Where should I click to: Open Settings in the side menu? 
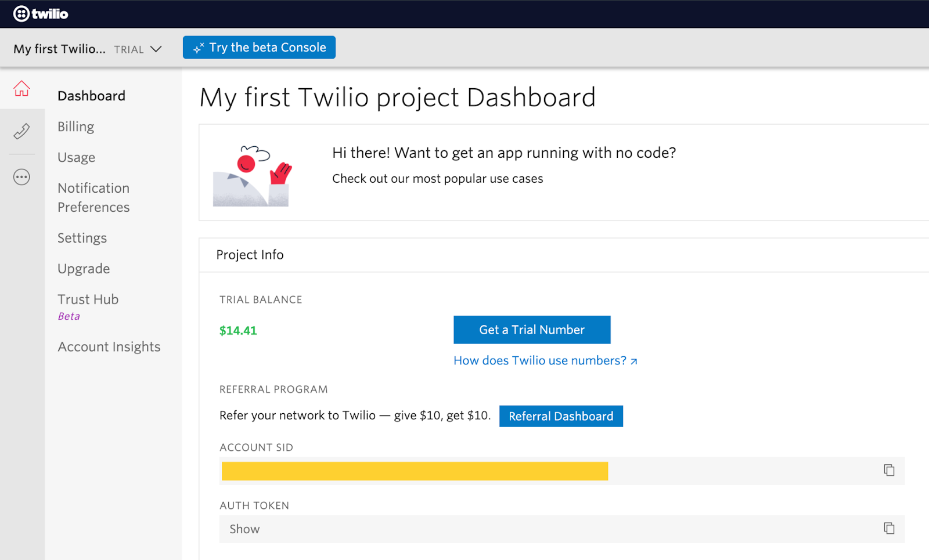click(82, 238)
